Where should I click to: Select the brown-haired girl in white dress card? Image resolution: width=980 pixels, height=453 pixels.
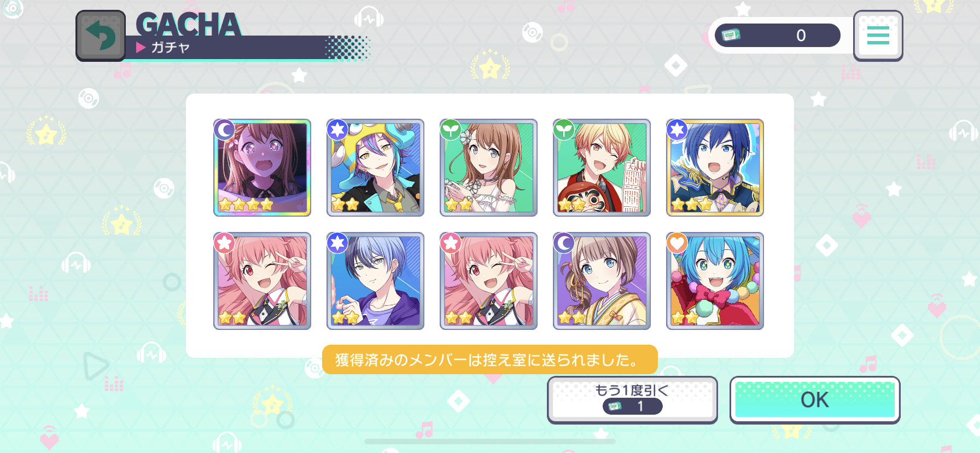click(x=488, y=167)
